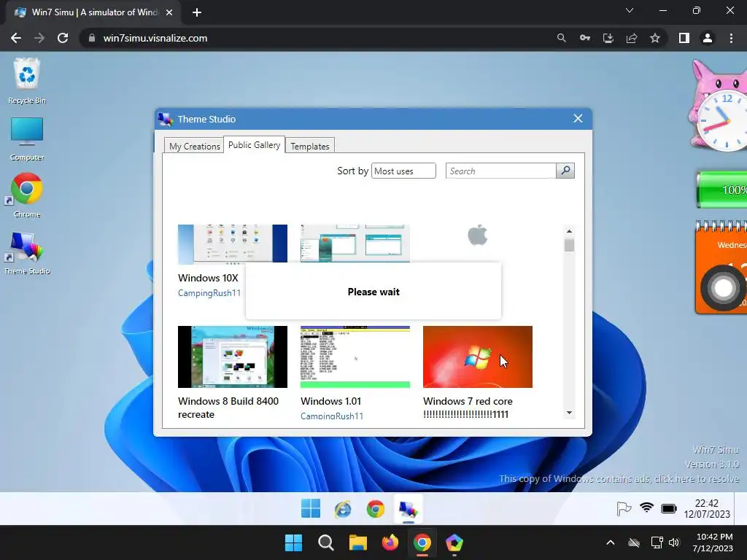The width and height of the screenshot is (747, 560).
Task: Select Theme Studio in simulated taskbar
Action: [409, 509]
